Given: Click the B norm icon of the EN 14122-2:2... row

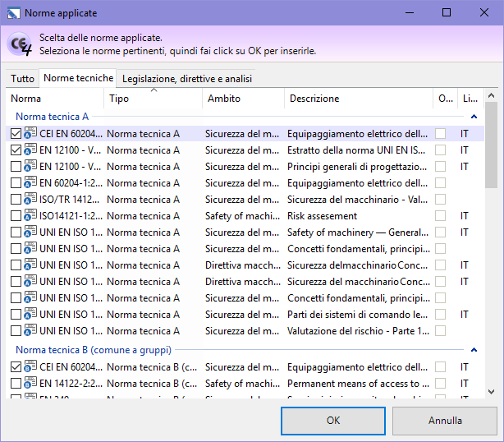Looking at the screenshot, I should point(30,383).
